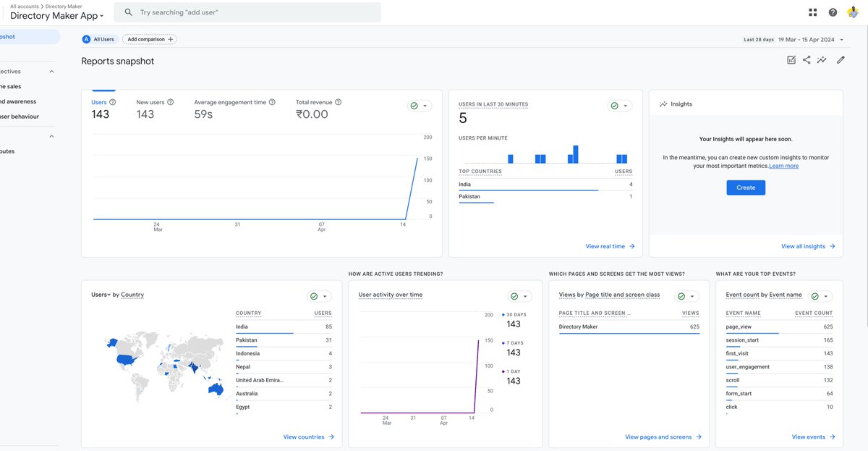Select the Average engagement time tab
Screen dimensions: 868x451
[x=234, y=109]
